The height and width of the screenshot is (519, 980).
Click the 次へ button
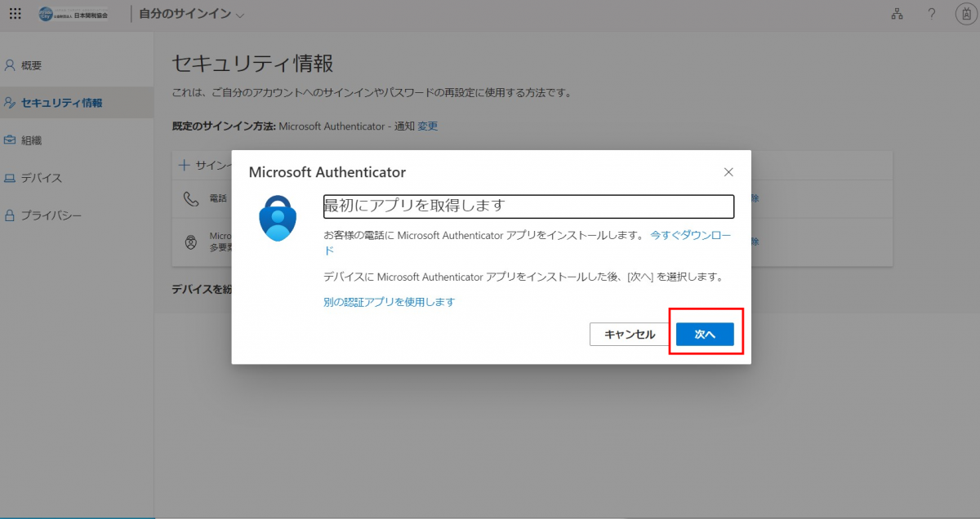[x=705, y=335]
